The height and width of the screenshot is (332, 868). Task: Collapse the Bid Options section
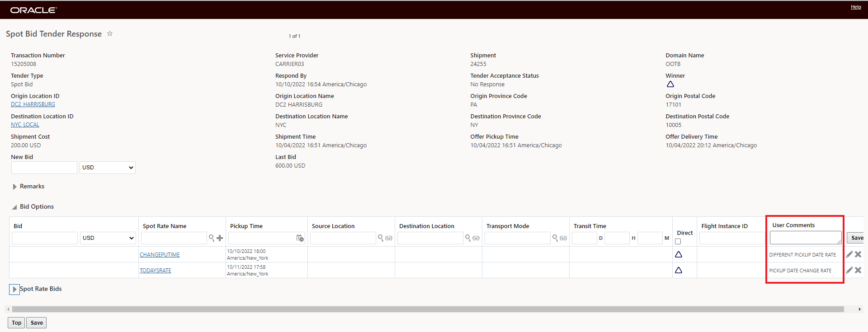(14, 207)
